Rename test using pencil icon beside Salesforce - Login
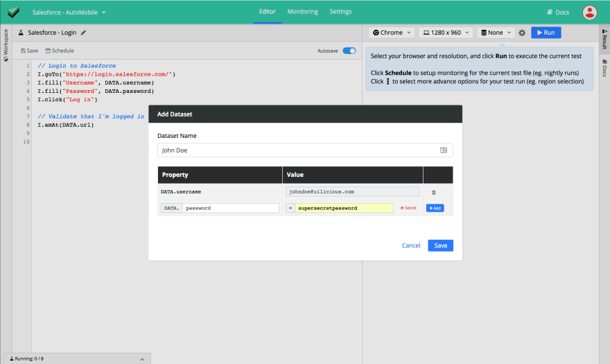 (83, 33)
